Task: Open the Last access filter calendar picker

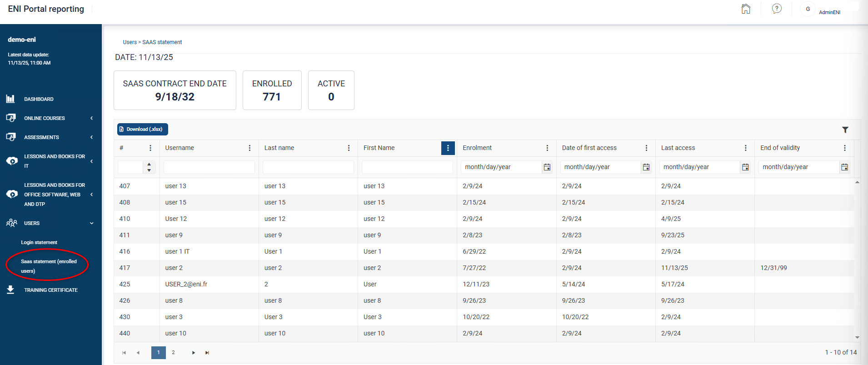Action: click(745, 167)
